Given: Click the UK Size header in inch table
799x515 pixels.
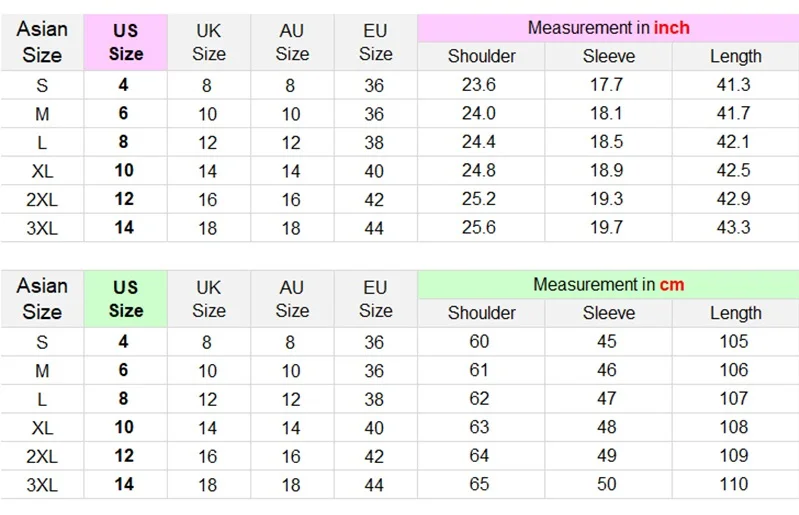Looking at the screenshot, I should [209, 42].
